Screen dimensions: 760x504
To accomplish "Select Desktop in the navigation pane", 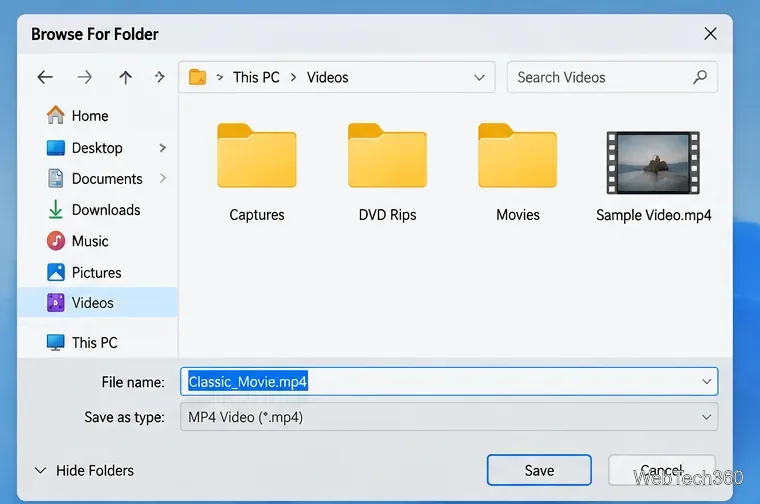I will coord(97,148).
